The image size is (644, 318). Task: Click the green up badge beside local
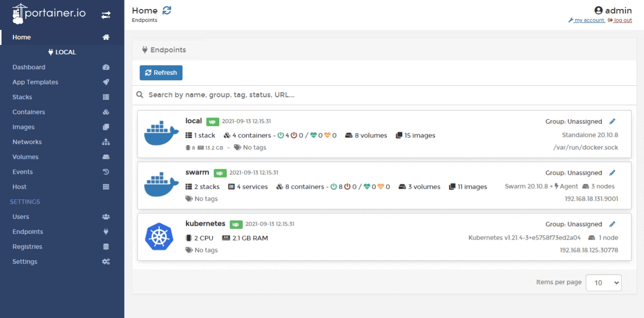212,122
